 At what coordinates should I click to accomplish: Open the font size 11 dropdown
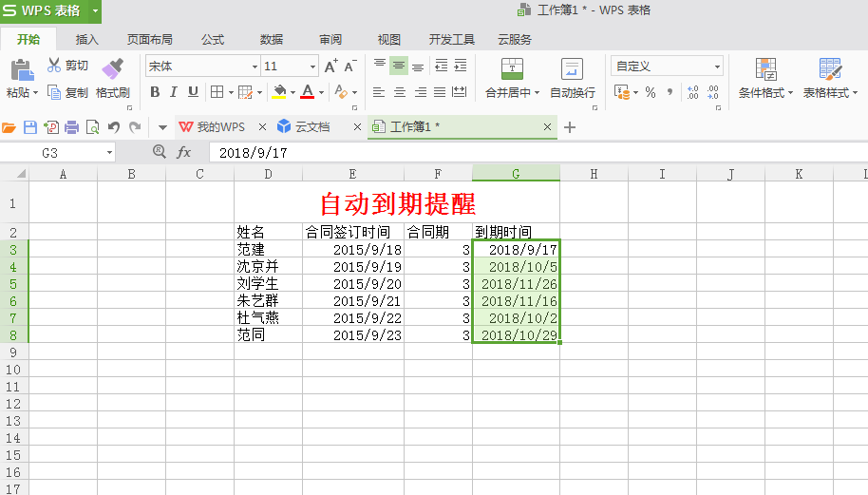(x=312, y=67)
